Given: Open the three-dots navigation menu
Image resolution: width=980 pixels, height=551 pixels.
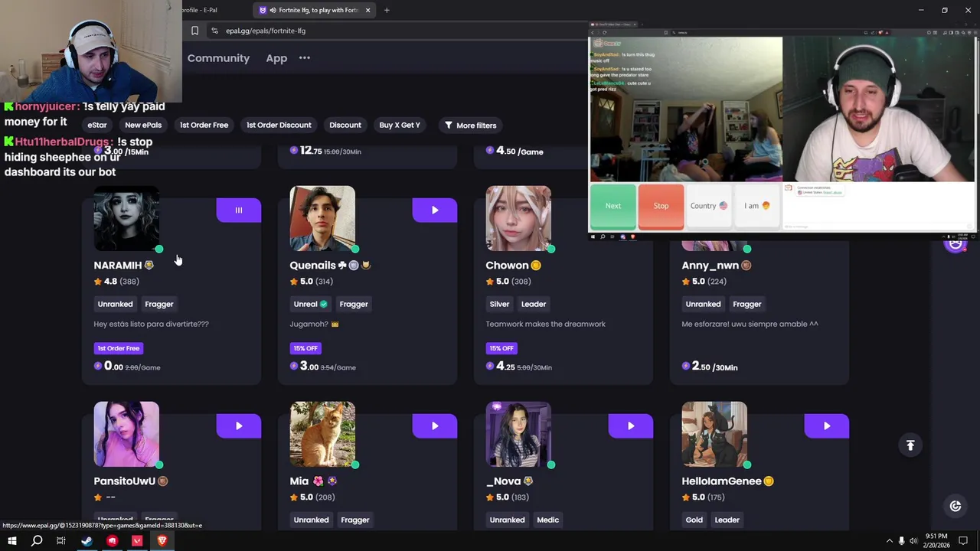Looking at the screenshot, I should click(x=305, y=58).
